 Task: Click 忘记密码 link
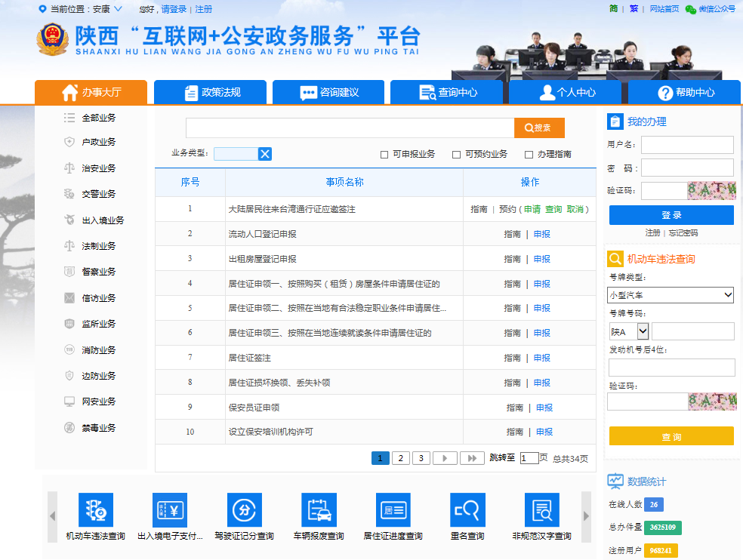pyautogui.click(x=683, y=232)
